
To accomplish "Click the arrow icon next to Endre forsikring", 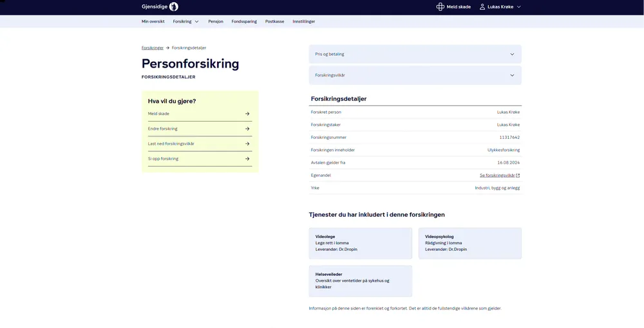I will click(x=247, y=129).
